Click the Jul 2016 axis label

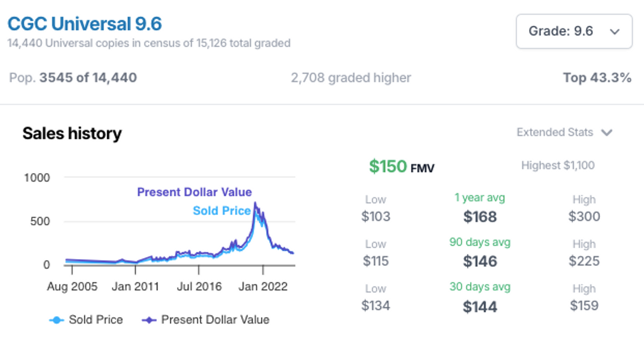(x=199, y=287)
